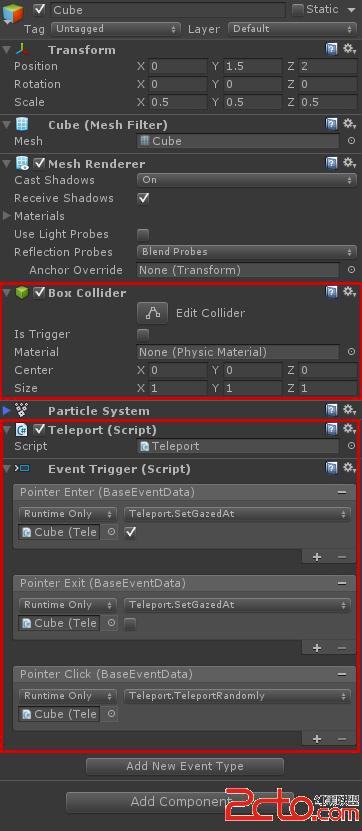Enable the Is Trigger checkbox

(143, 334)
